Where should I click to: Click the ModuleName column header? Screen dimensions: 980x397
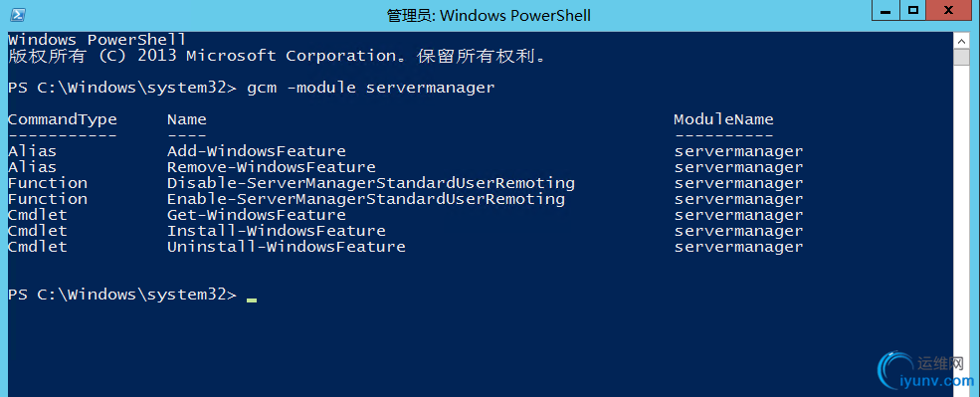[x=723, y=119]
